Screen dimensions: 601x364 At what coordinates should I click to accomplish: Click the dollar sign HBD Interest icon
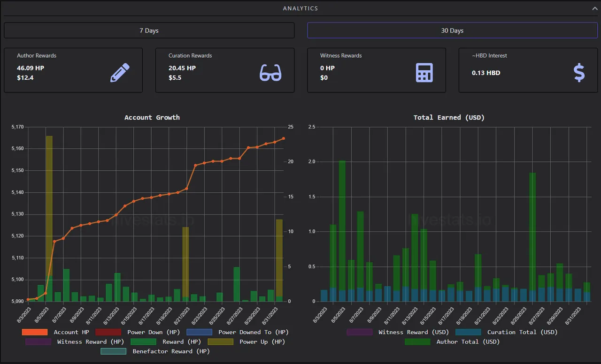[579, 73]
